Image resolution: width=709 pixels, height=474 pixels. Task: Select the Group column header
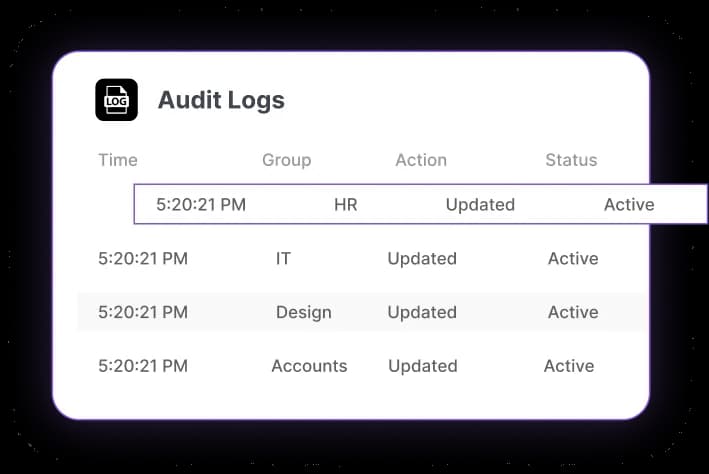point(287,161)
